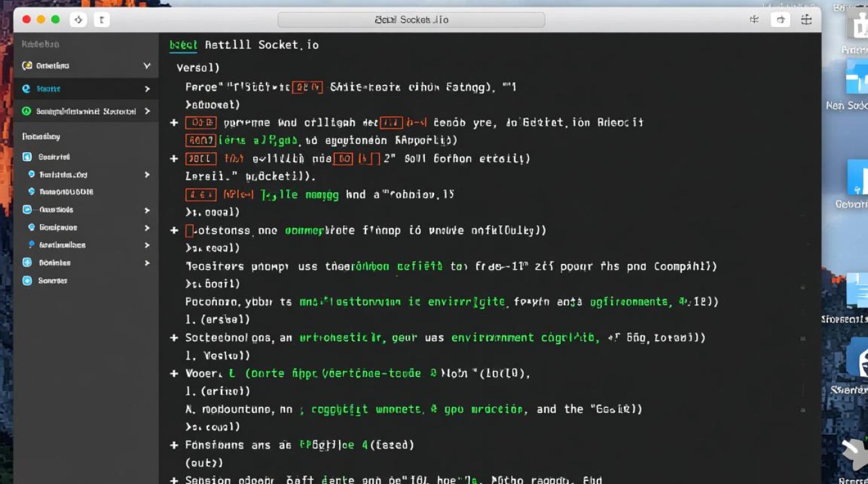Click the green circle icon in the sidebar

tap(26, 111)
